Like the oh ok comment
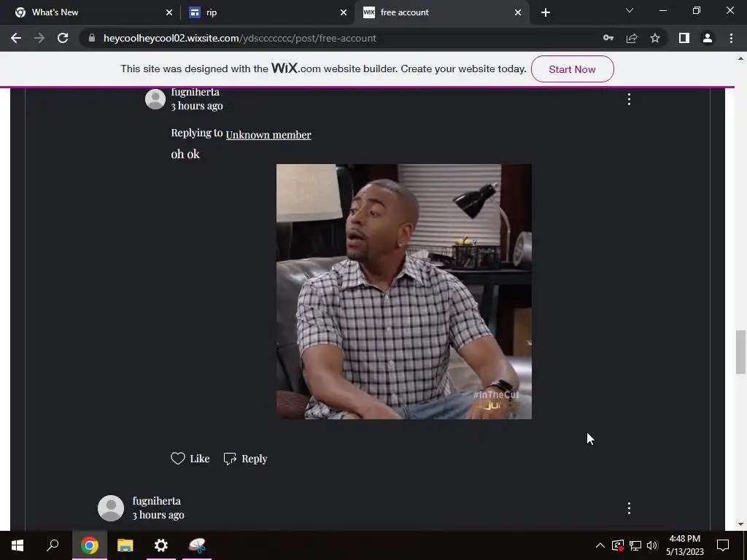The height and width of the screenshot is (560, 747). (x=190, y=459)
